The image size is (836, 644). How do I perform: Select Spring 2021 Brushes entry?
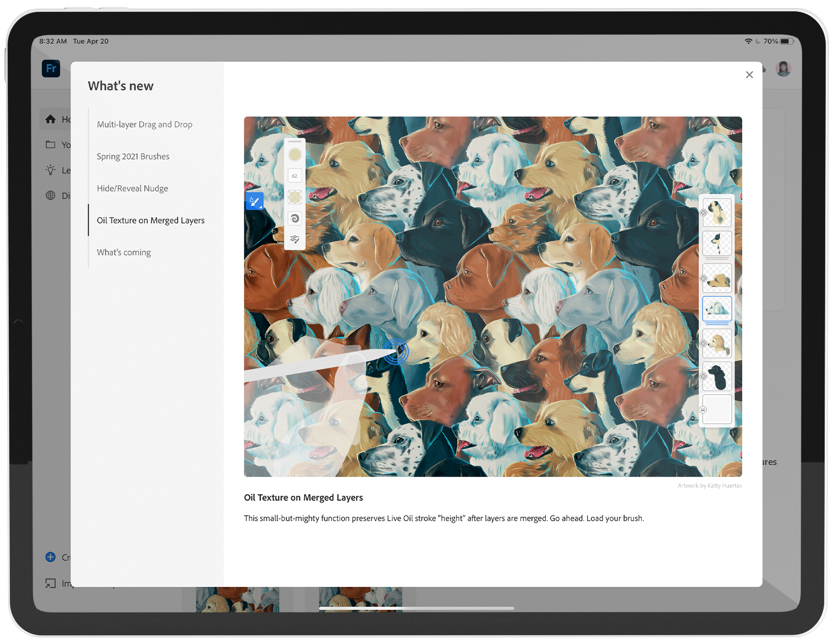(x=133, y=156)
